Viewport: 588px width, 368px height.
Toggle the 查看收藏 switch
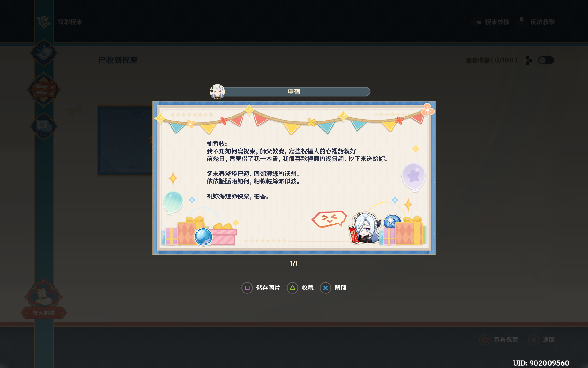[x=546, y=60]
